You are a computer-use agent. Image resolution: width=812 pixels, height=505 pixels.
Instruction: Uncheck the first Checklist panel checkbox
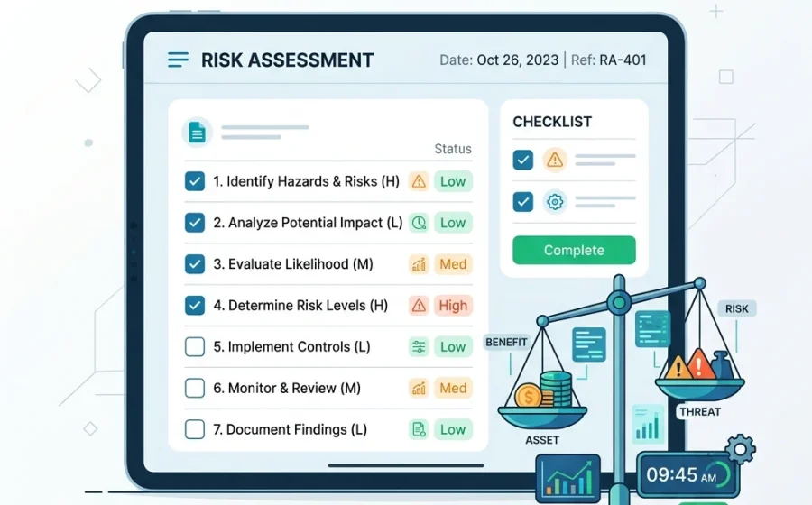click(x=523, y=160)
